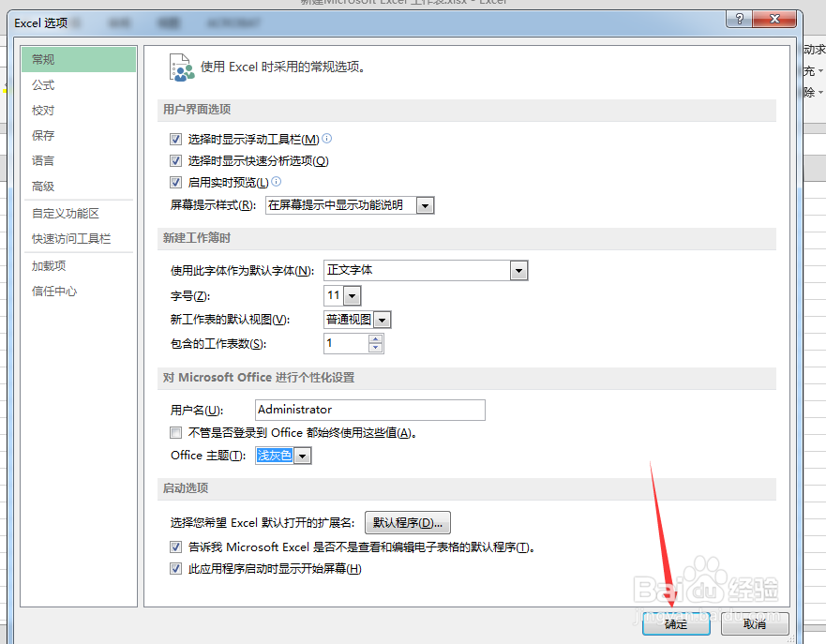Image resolution: width=826 pixels, height=644 pixels.
Task: Open the Office 主题 dropdown arrow
Action: coord(303,456)
